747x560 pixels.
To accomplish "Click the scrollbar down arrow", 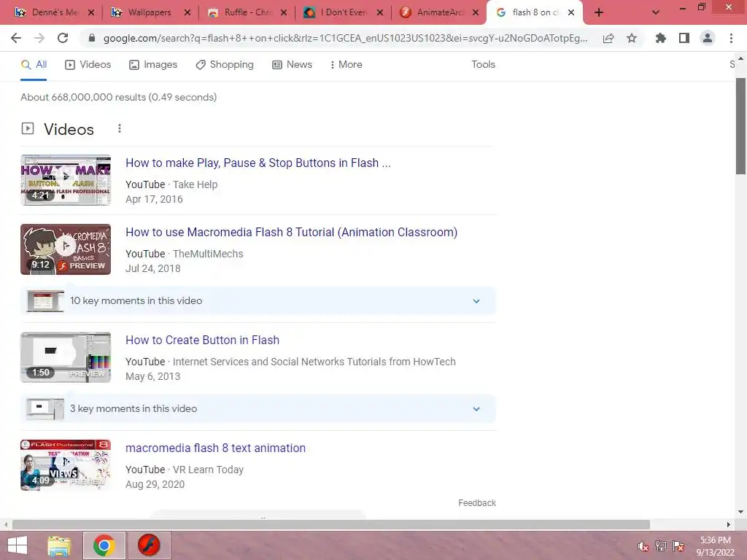I will (x=740, y=512).
